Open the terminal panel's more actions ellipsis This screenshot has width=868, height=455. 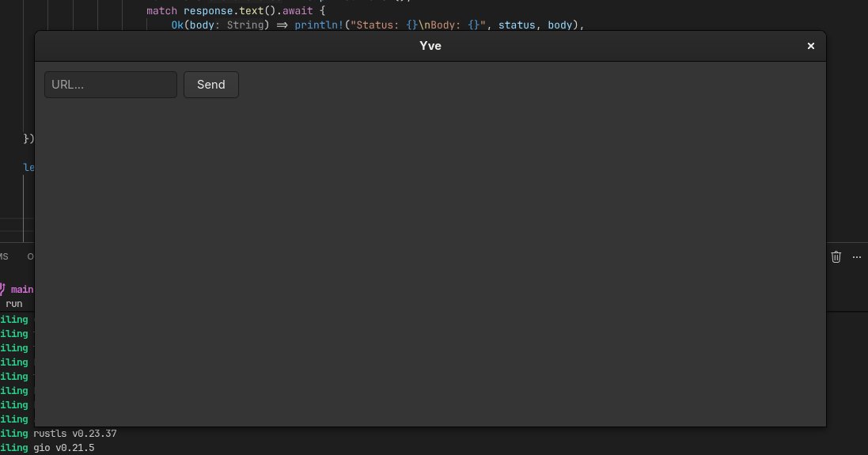(856, 257)
